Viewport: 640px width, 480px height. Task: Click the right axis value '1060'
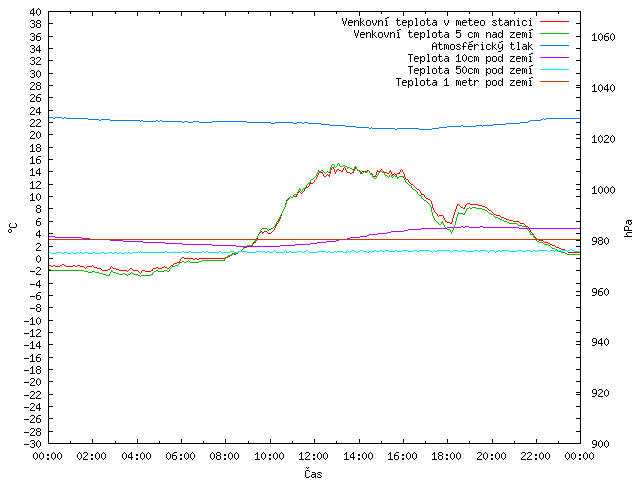point(603,37)
